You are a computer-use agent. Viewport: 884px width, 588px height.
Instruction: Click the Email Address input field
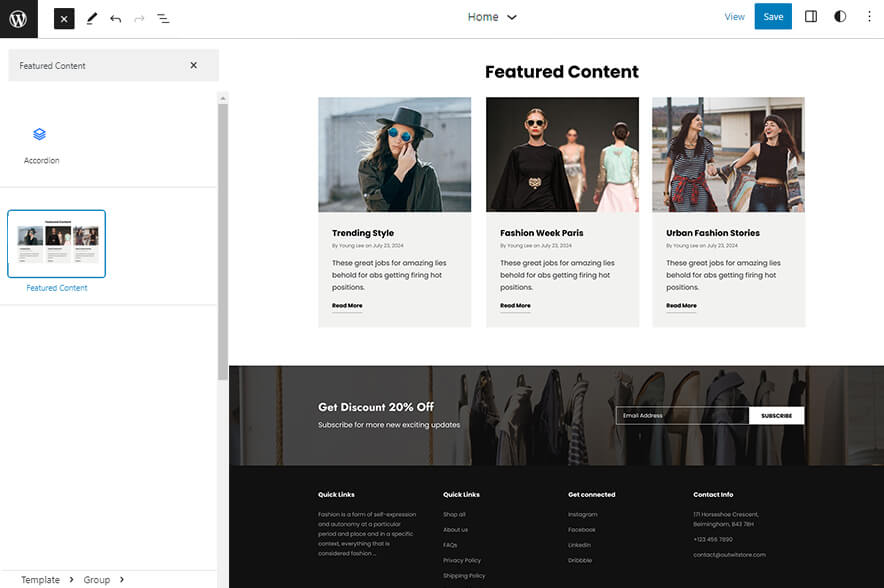(x=680, y=415)
